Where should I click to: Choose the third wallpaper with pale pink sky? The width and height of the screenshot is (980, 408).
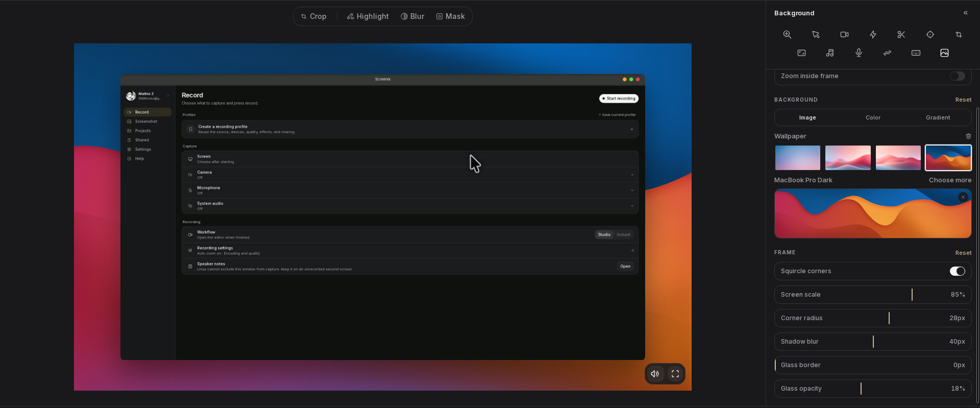(x=898, y=158)
